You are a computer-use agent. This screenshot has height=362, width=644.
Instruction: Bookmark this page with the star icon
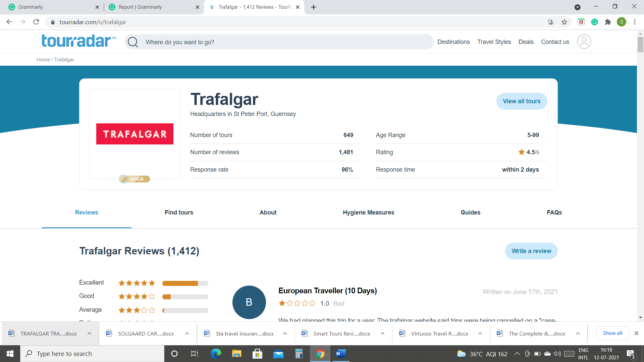click(x=564, y=22)
